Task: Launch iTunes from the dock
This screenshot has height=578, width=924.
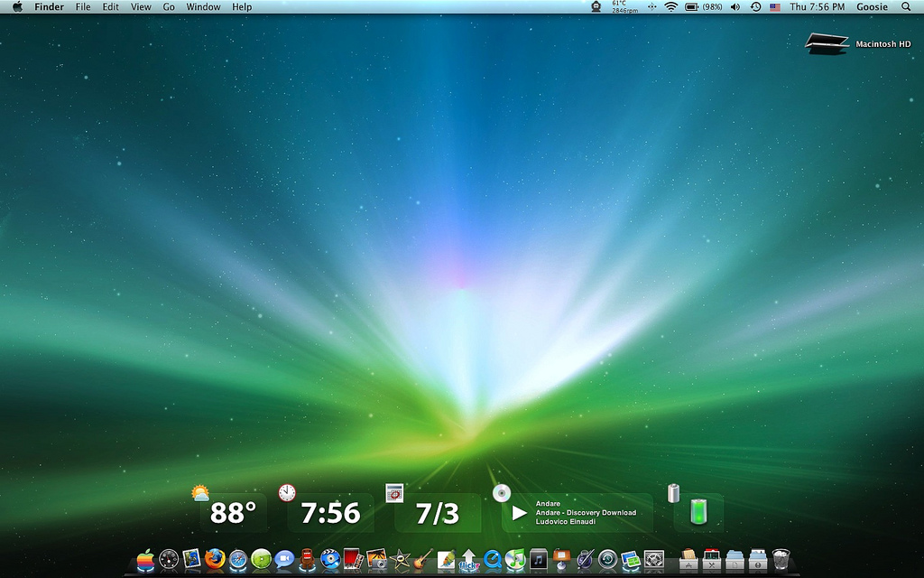Action: coord(515,559)
